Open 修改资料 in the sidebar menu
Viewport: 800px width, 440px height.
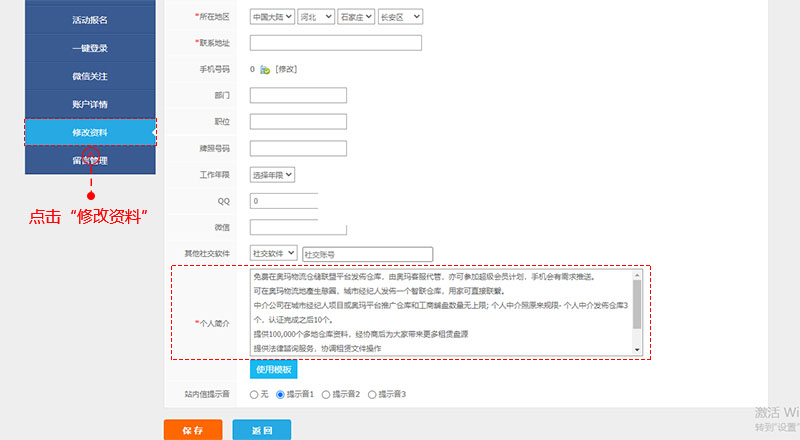tap(90, 133)
